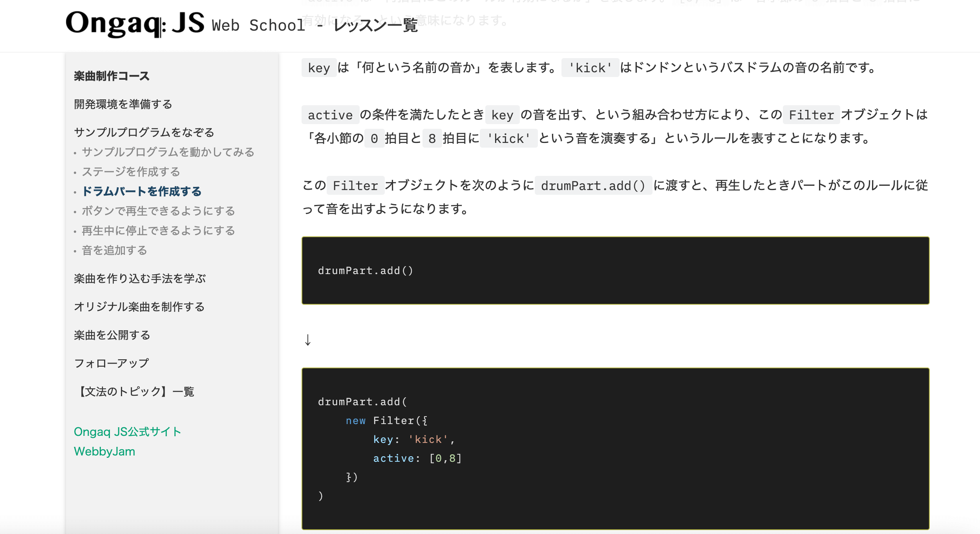Screen dimensions: 980x534
Task: Click the 'kick' string in code block
Action: click(x=428, y=439)
